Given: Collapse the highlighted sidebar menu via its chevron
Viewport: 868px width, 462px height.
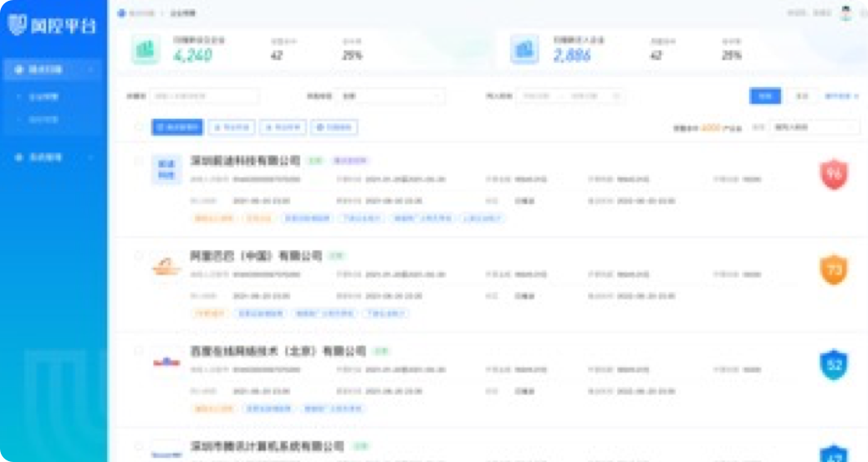Looking at the screenshot, I should point(91,69).
